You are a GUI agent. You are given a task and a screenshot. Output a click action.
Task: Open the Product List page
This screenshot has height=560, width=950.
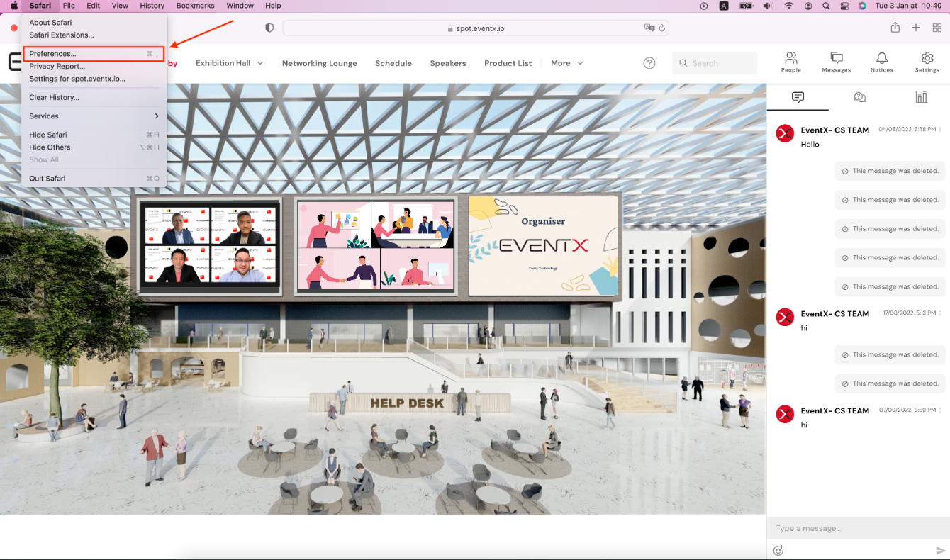(508, 63)
